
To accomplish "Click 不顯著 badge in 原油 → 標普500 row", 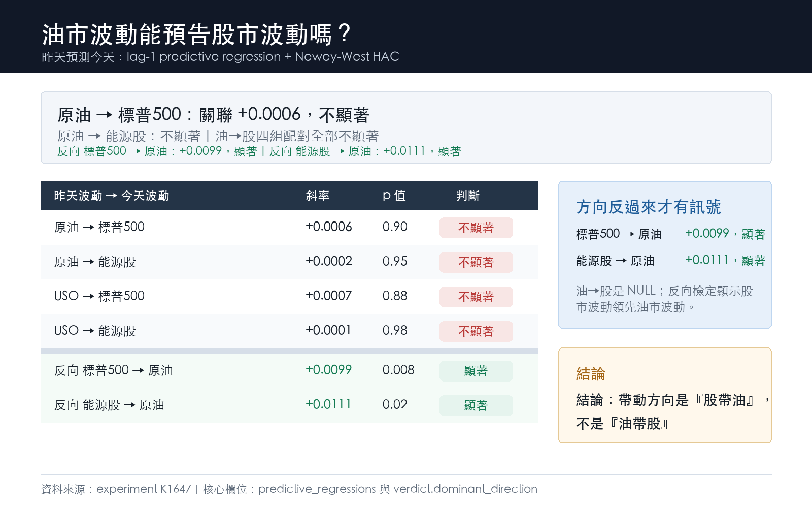I will point(476,228).
